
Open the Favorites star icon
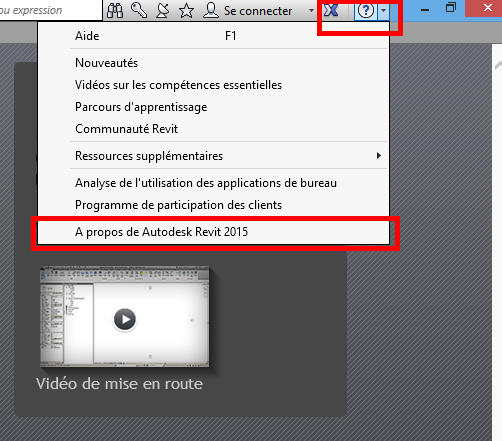coord(186,10)
